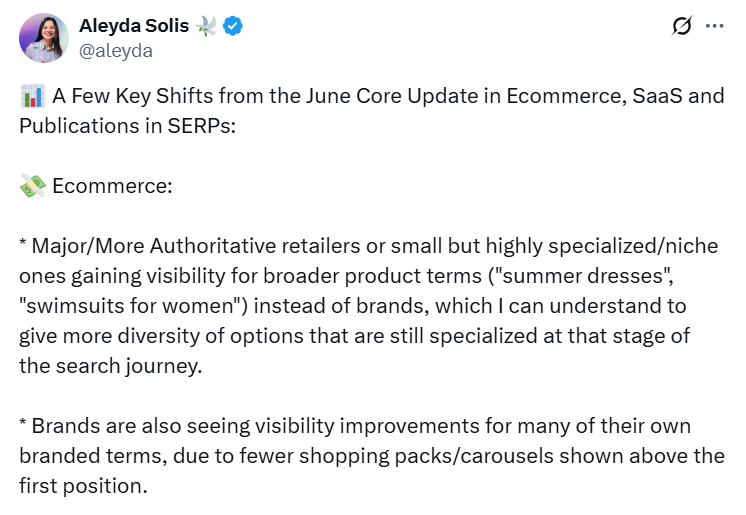The image size is (746, 515).
Task: Click the Grok explain icon
Action: (682, 27)
